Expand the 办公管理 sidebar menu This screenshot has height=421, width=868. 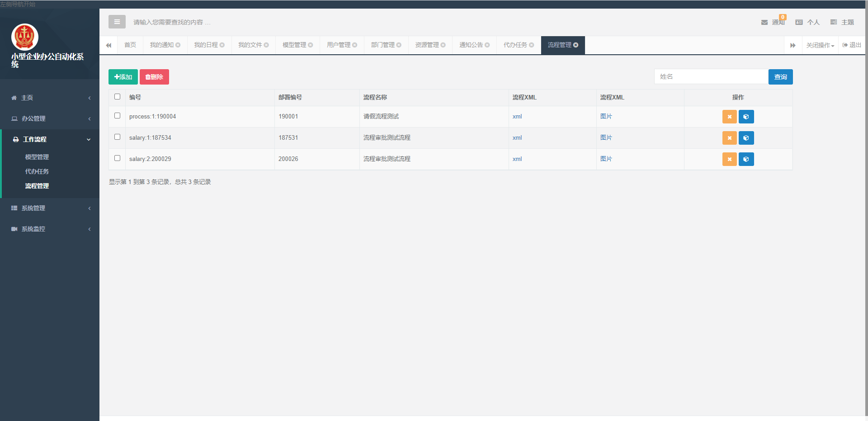pos(50,118)
